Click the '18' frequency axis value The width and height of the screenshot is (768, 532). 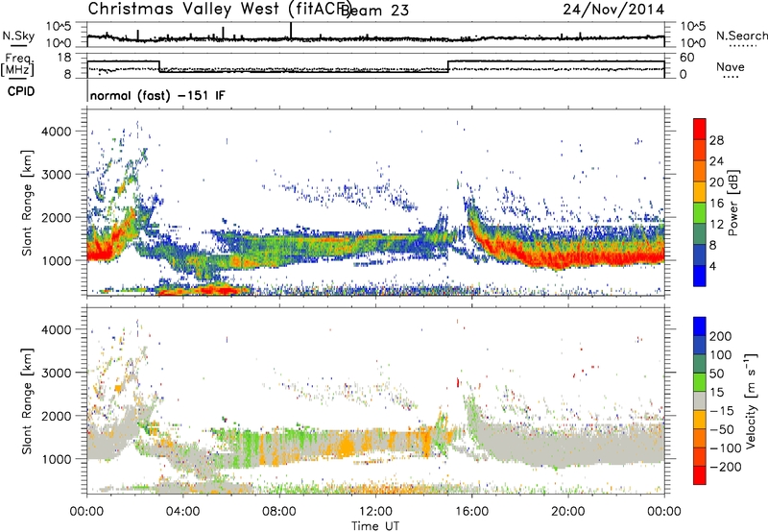64,58
